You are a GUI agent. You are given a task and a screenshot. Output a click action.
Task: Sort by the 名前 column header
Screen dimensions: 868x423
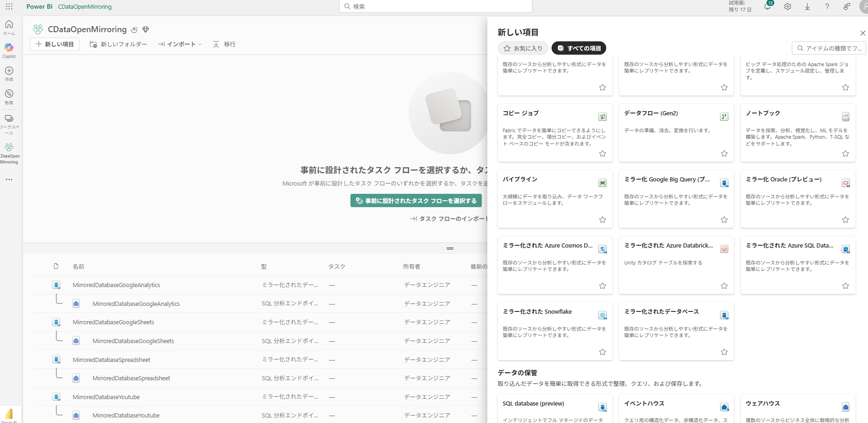click(79, 266)
